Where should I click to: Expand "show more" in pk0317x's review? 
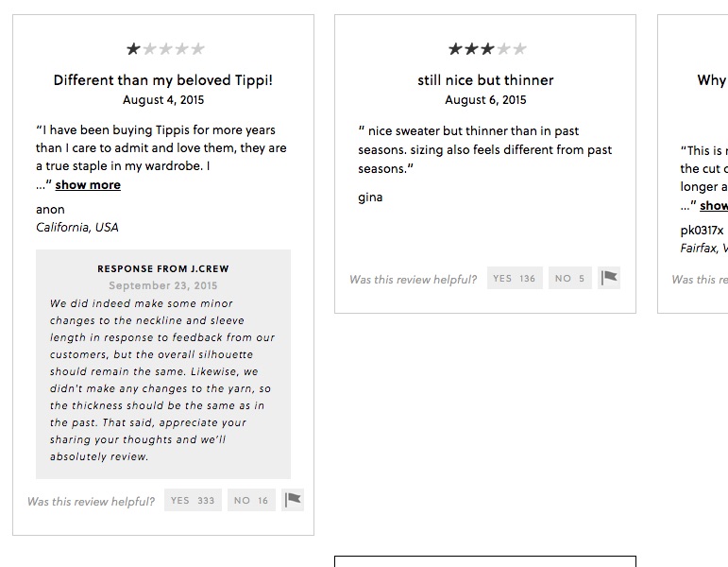pyautogui.click(x=713, y=205)
